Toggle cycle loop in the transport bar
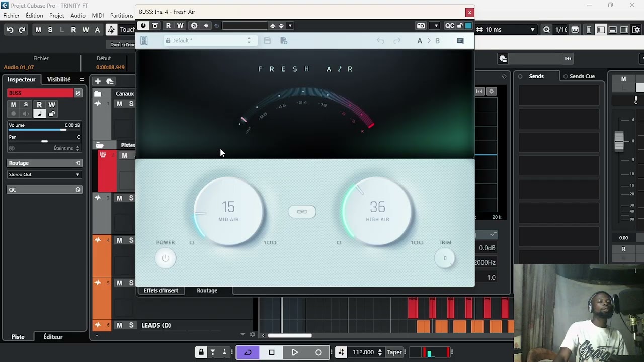The height and width of the screenshot is (362, 644). pyautogui.click(x=248, y=352)
